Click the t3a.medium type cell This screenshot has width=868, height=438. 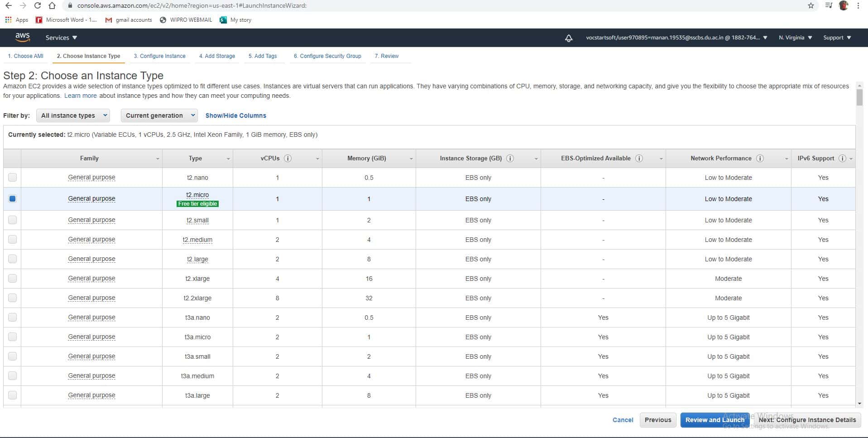point(197,376)
